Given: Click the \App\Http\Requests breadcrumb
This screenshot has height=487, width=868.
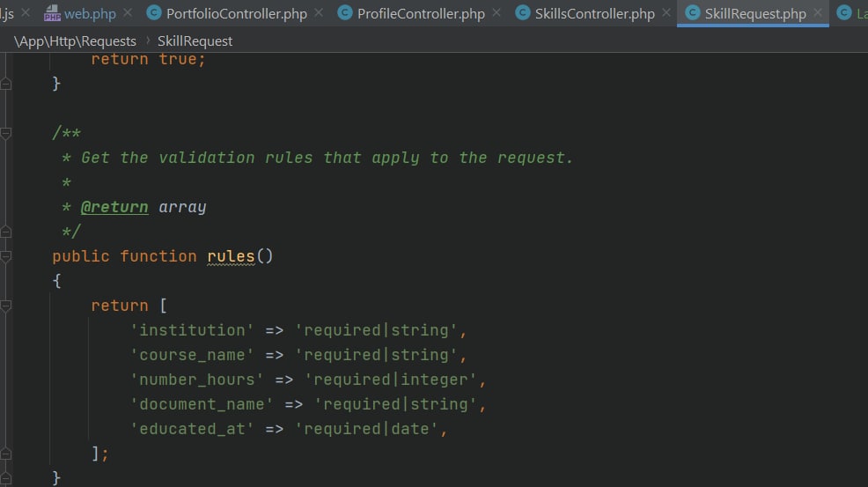Looking at the screenshot, I should pyautogui.click(x=75, y=41).
